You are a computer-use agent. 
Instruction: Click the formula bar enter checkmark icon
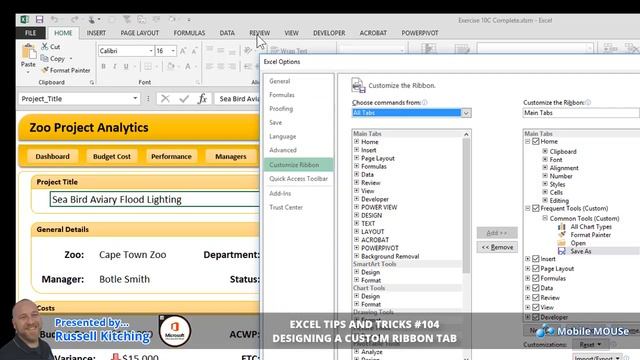coord(184,98)
